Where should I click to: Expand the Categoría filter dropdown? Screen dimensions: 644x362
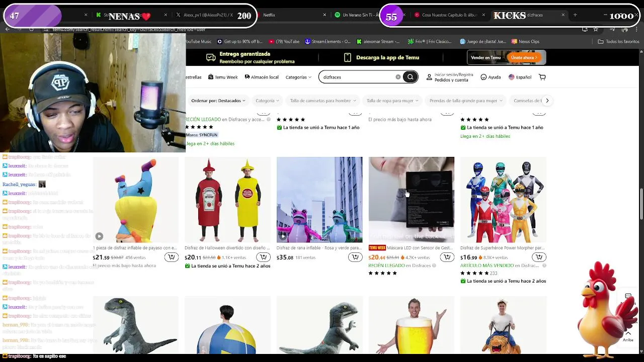(x=267, y=101)
